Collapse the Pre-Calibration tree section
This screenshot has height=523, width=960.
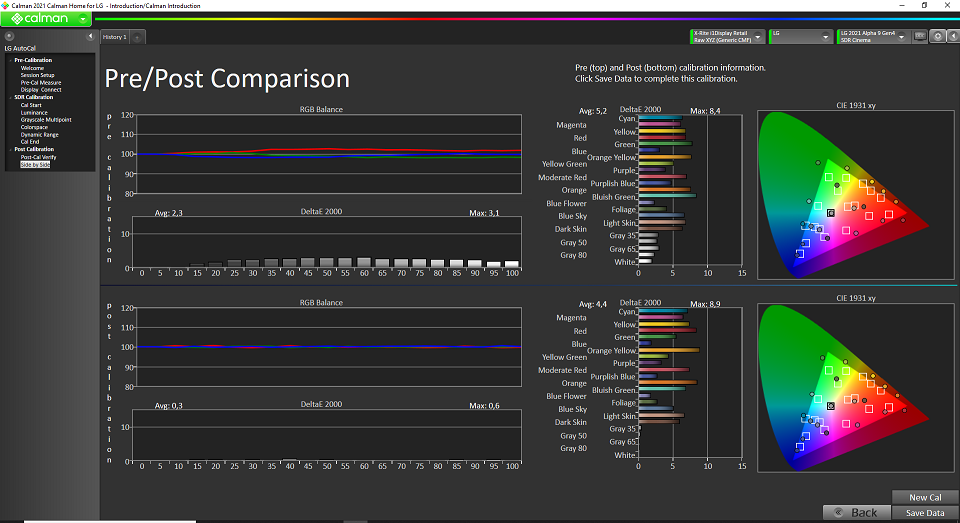[10, 60]
